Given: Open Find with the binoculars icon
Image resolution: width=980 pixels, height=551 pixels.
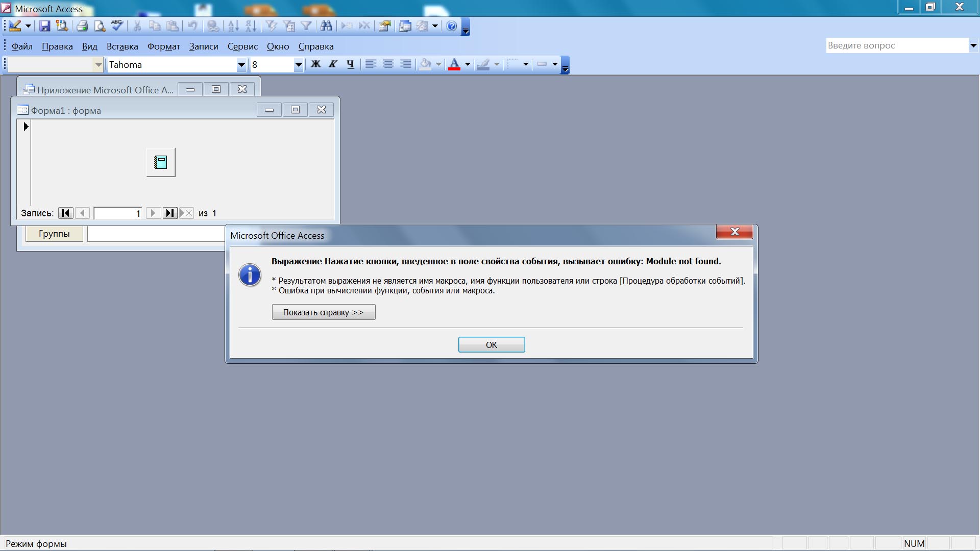Looking at the screenshot, I should coord(326,26).
